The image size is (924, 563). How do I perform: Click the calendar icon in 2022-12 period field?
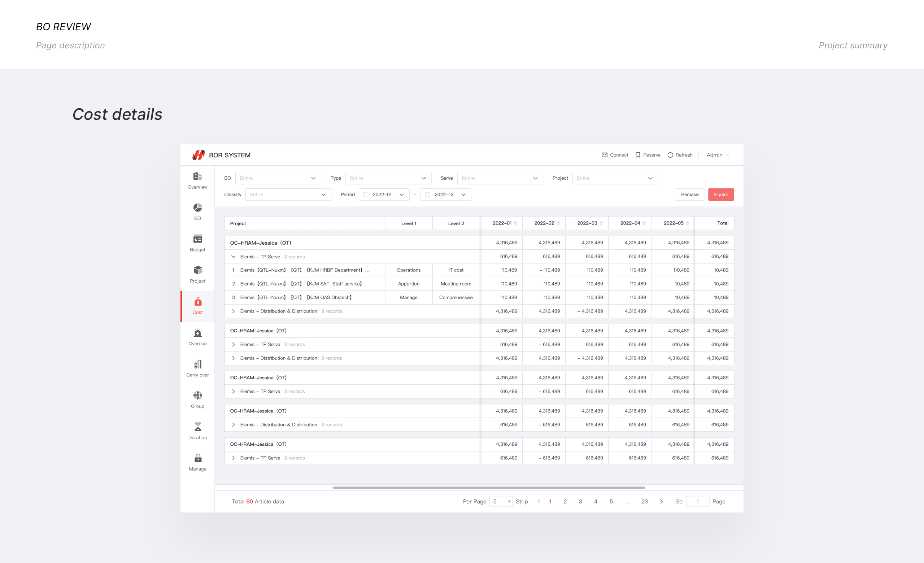pyautogui.click(x=427, y=195)
